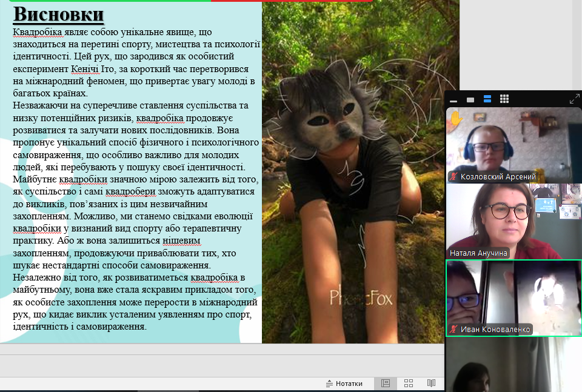Click muted microphone icon next to Козловский Арсений
The height and width of the screenshot is (392, 582).
pos(453,176)
